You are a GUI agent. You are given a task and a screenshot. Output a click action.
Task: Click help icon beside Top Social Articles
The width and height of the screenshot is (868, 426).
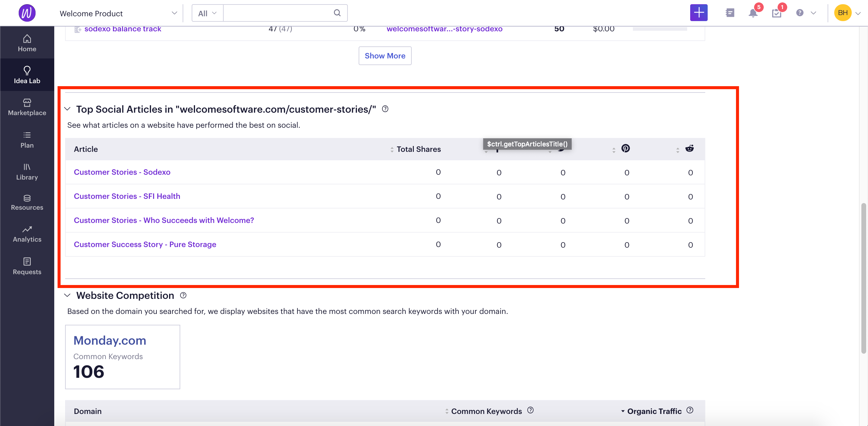[385, 109]
